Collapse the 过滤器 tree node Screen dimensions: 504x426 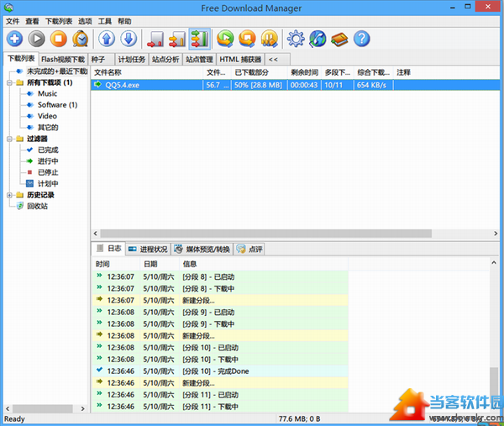[x=8, y=139]
